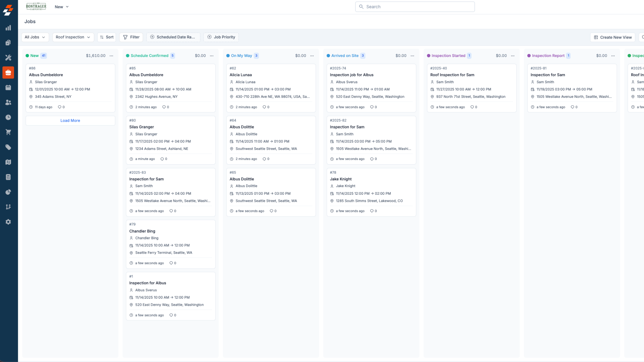Click the price tag sidebar icon
This screenshot has height=362, width=644.
click(x=8, y=147)
